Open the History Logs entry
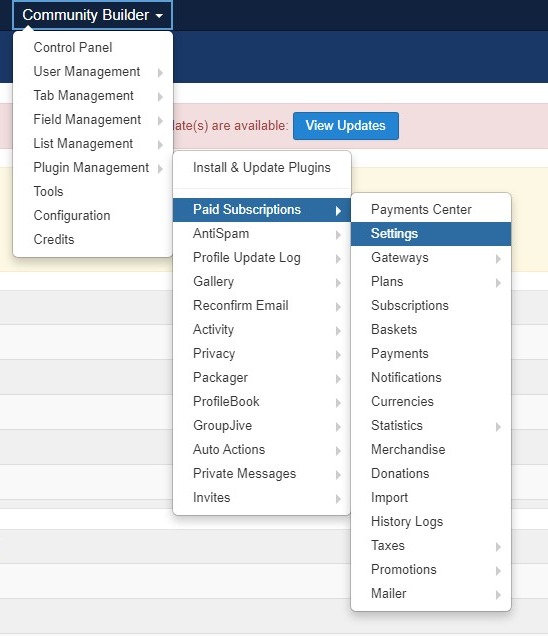Screen dimensions: 548x636 [431, 521]
